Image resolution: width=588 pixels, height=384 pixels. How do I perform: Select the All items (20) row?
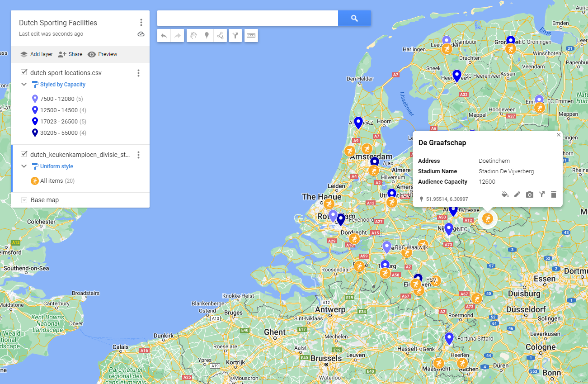point(53,181)
